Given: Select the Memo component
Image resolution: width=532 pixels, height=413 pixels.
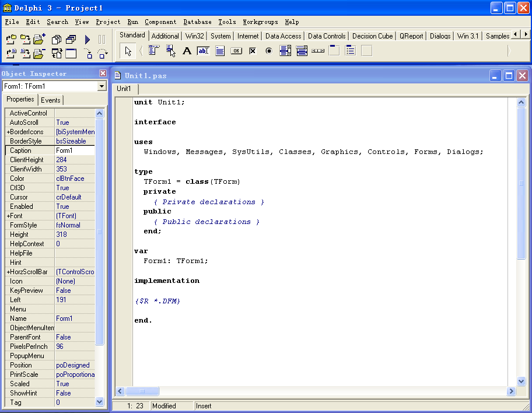Looking at the screenshot, I should (x=220, y=51).
